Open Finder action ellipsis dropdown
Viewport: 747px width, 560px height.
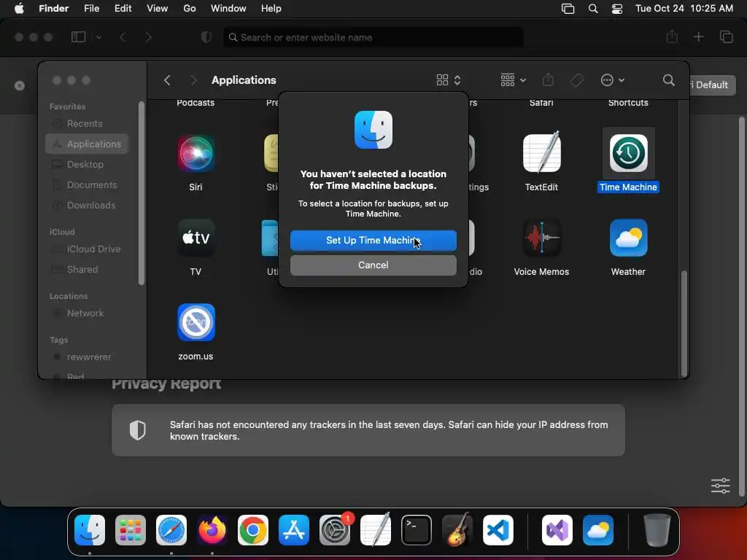[x=613, y=80]
